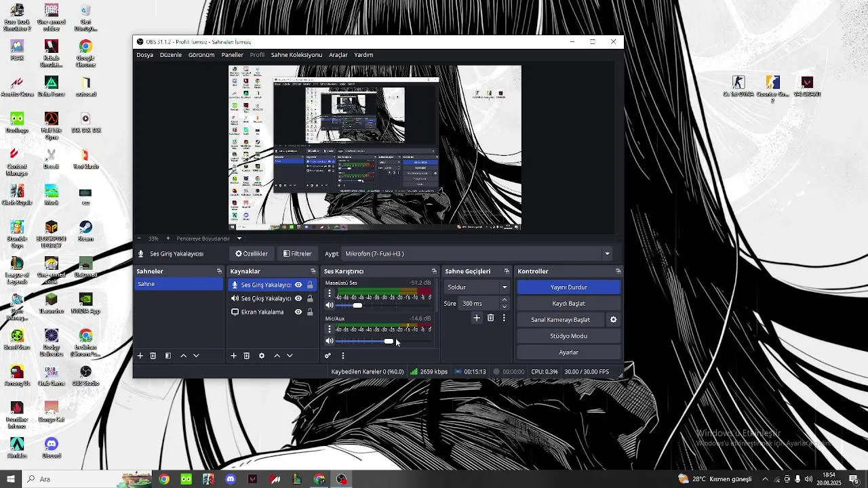The width and height of the screenshot is (868, 488).
Task: Open Mic/Aux options three-dot menu
Action: [330, 329]
